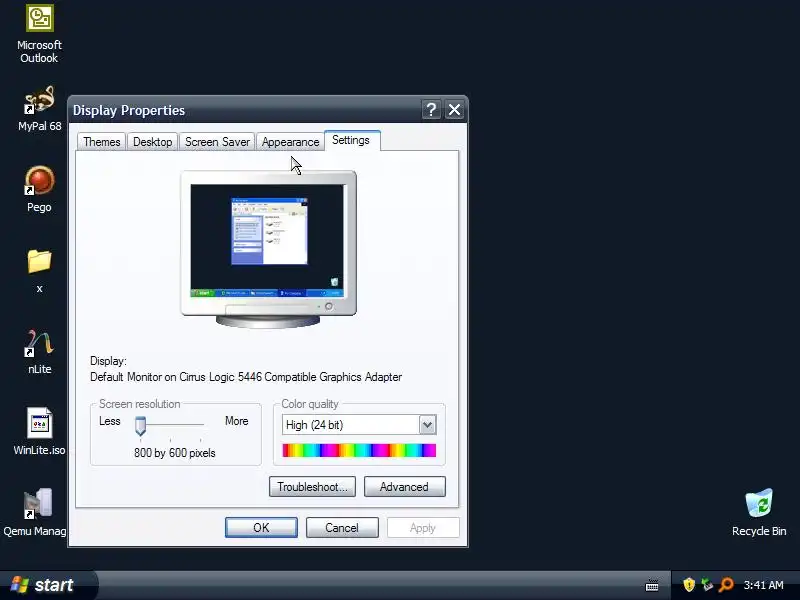Close the Display Properties dialog
800x600 pixels.
[x=454, y=110]
